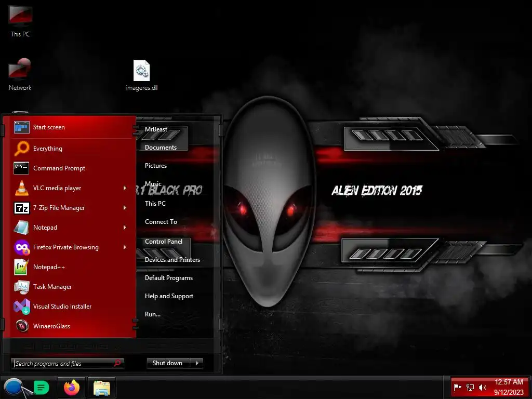Image resolution: width=532 pixels, height=399 pixels.
Task: Open Task Manager icon
Action: pyautogui.click(x=22, y=287)
